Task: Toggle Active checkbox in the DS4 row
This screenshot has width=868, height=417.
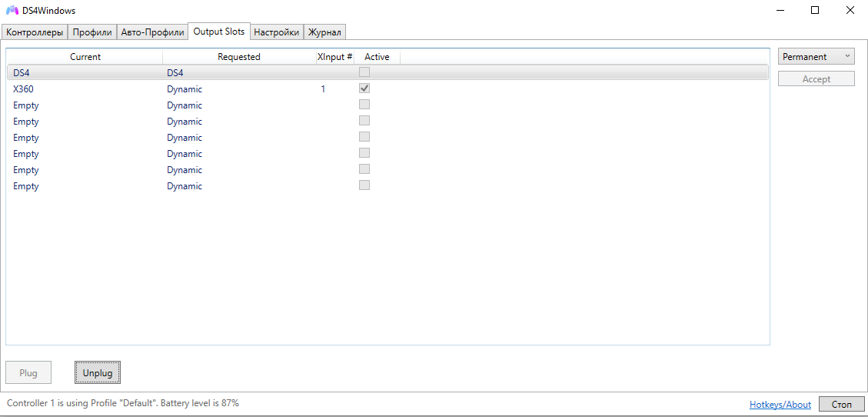Action: point(364,72)
